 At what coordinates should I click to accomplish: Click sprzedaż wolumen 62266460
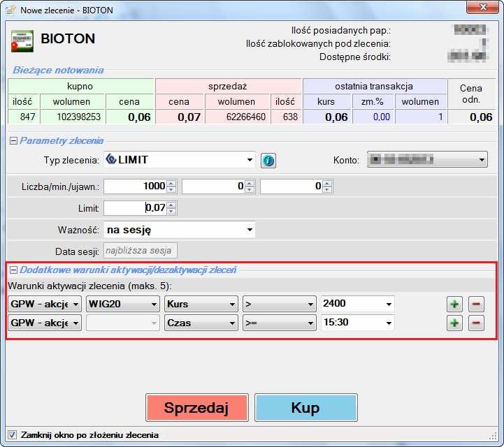click(246, 117)
